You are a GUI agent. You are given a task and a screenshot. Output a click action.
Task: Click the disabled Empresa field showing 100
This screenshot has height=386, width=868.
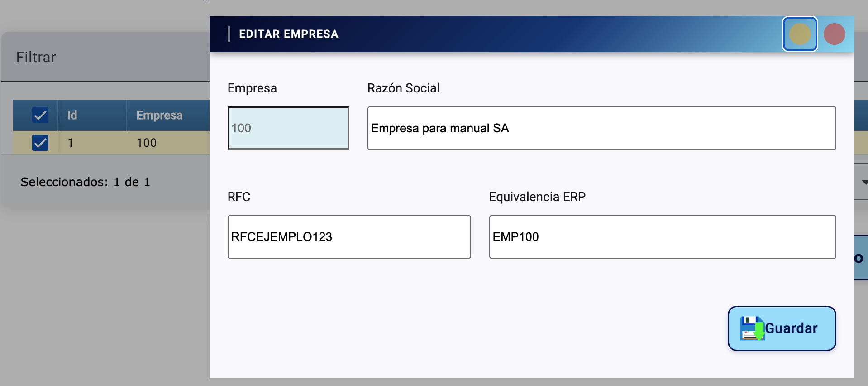(x=288, y=128)
